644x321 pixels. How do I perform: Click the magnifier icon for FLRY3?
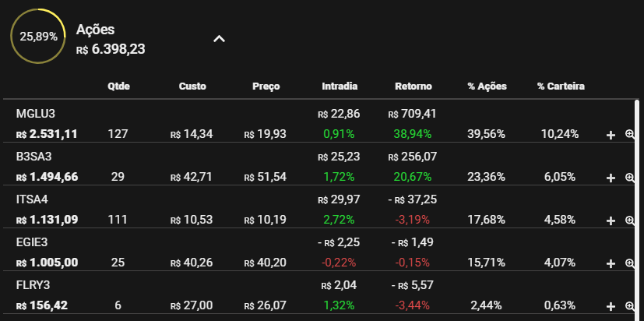point(630,305)
